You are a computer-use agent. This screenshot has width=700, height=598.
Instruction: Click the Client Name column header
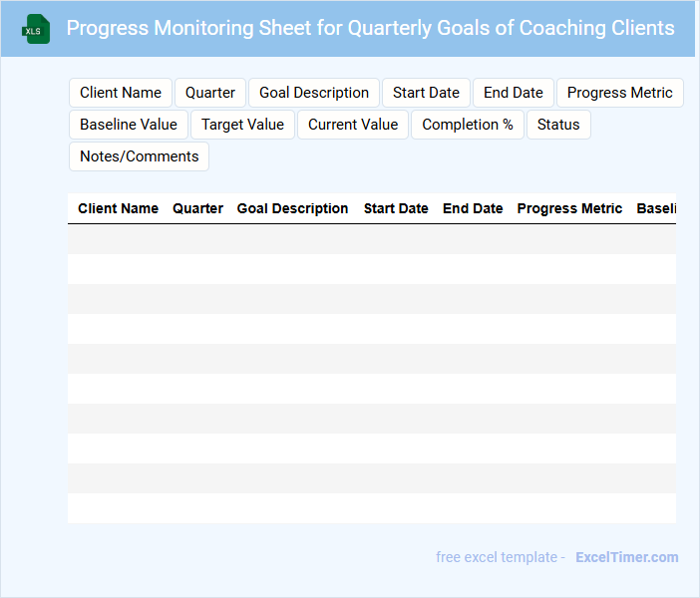[x=118, y=208]
